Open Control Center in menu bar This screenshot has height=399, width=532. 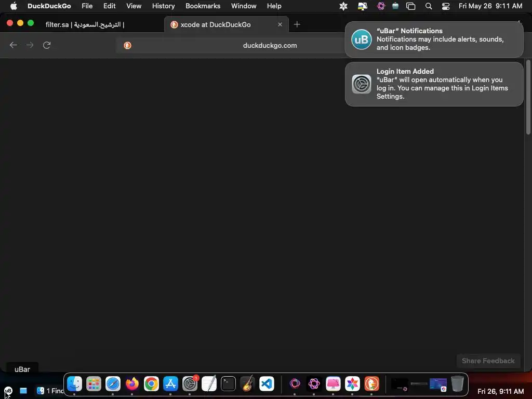tap(445, 6)
